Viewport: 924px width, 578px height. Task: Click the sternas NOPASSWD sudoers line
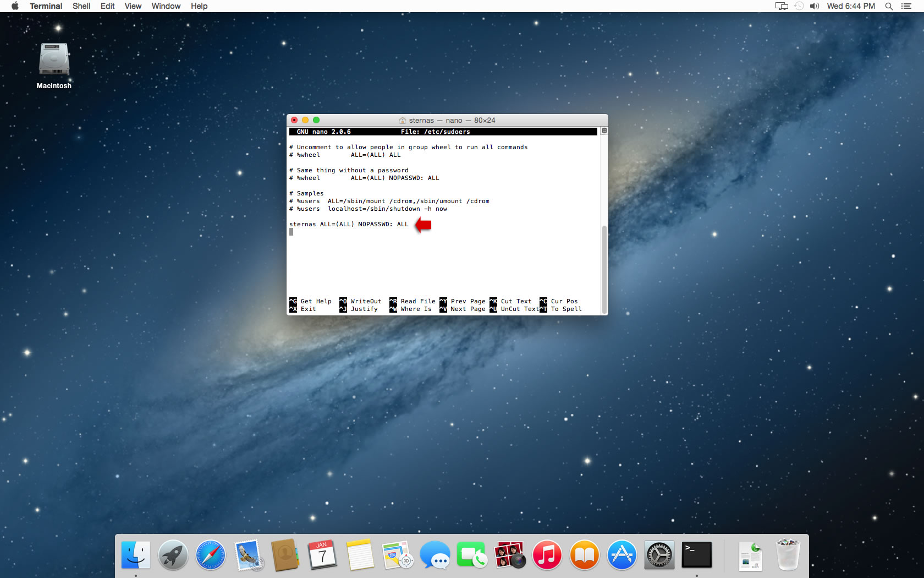[349, 224]
